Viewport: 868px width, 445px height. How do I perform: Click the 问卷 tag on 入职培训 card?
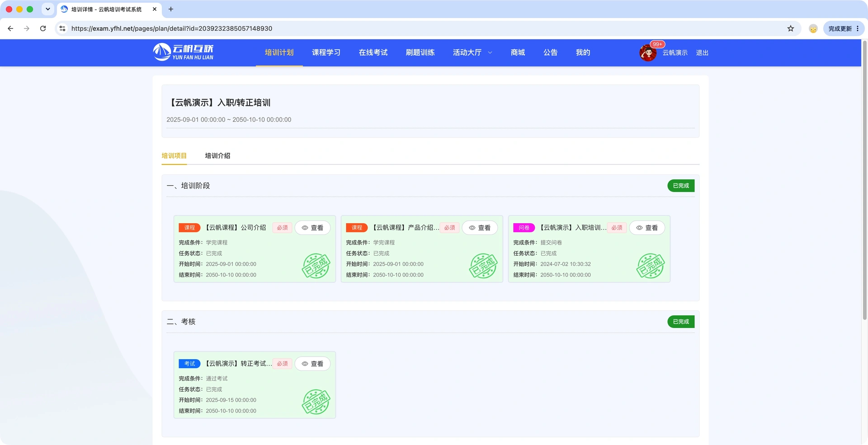(x=524, y=228)
